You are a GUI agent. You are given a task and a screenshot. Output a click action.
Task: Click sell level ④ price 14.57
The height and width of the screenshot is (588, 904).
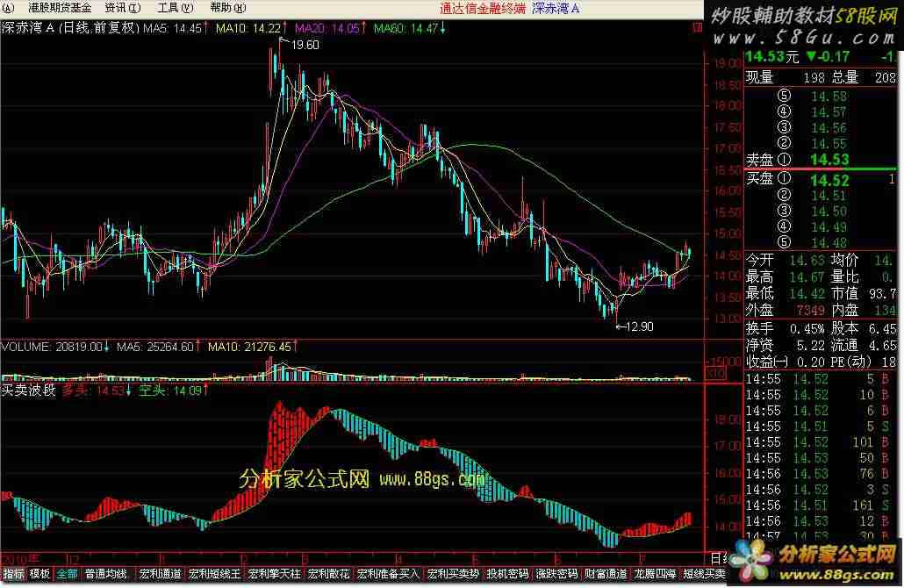[x=829, y=111]
